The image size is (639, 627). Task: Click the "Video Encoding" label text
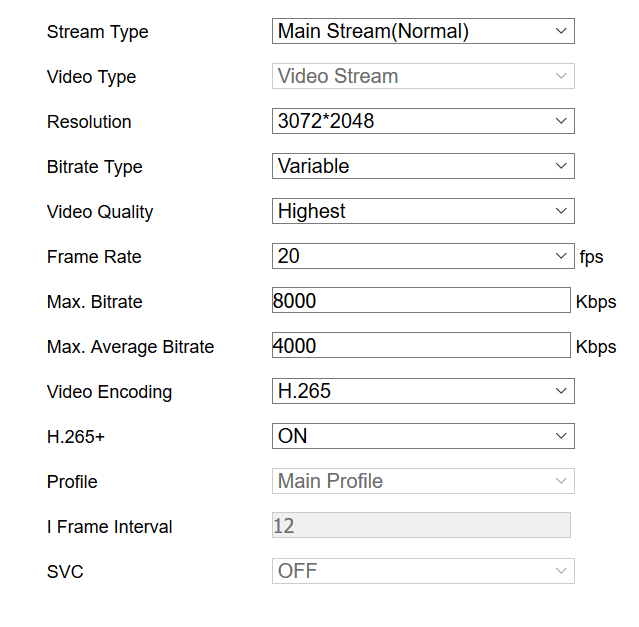pos(109,392)
